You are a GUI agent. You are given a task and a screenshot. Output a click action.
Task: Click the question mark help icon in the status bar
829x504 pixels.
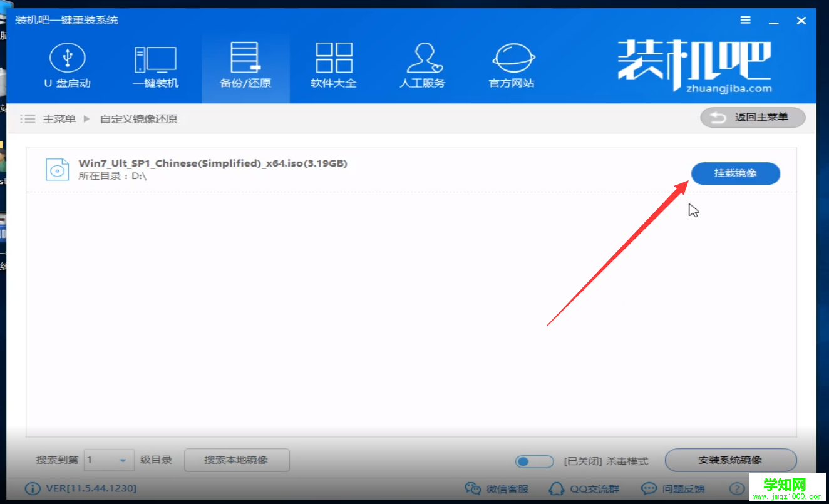(x=736, y=489)
